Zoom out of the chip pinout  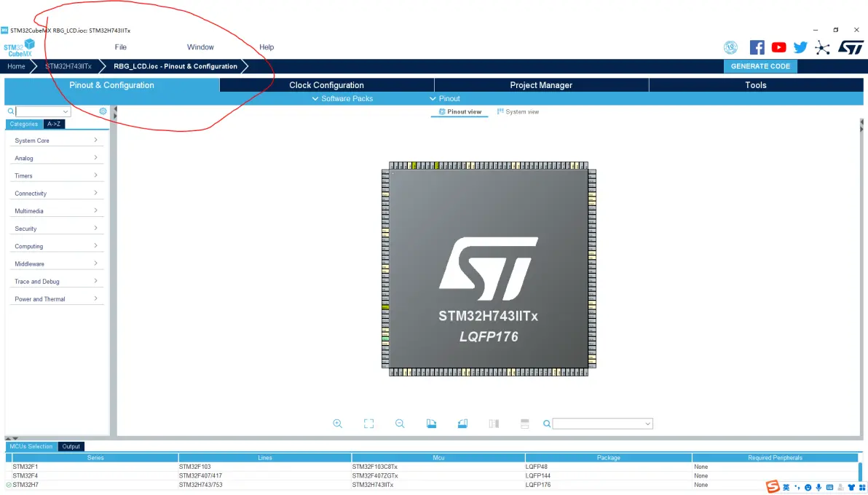click(400, 424)
